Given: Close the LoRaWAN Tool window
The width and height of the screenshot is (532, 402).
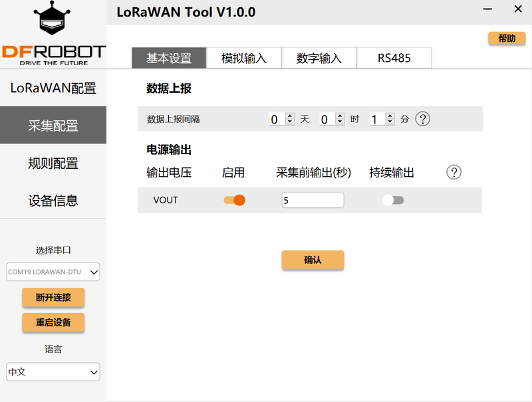Looking at the screenshot, I should (x=518, y=9).
